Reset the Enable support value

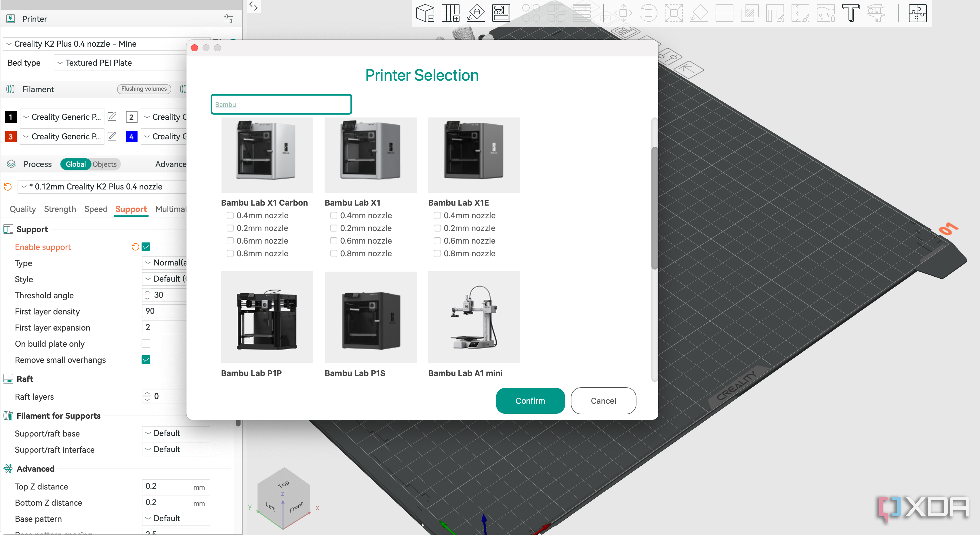point(135,246)
